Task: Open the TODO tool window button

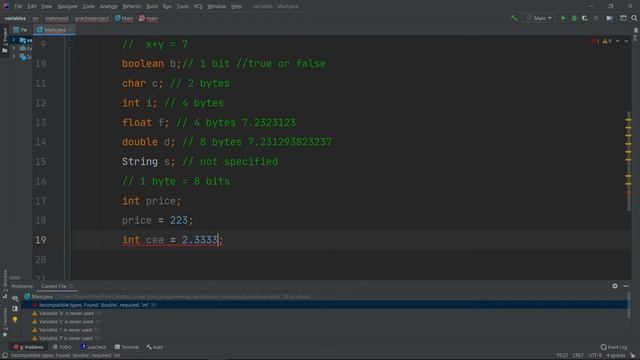Action: (62, 347)
